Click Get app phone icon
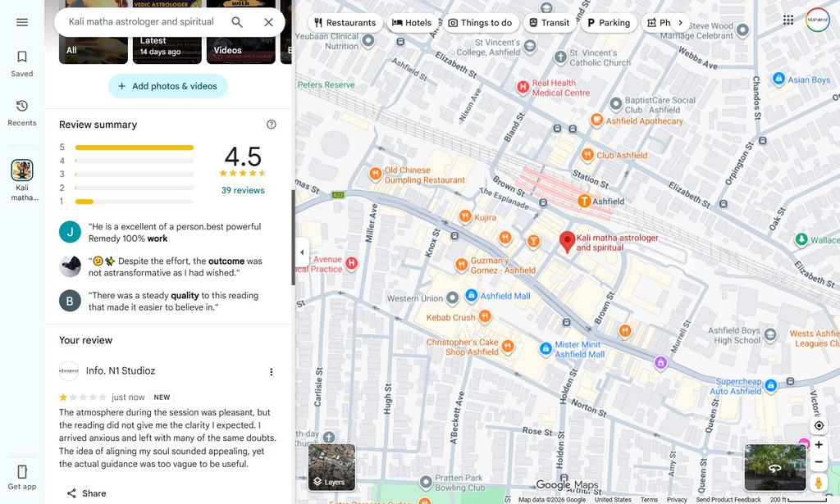This screenshot has width=840, height=504. (x=22, y=471)
